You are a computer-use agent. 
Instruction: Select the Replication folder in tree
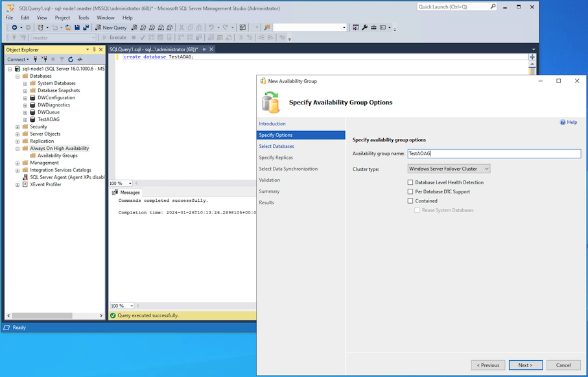tap(42, 141)
